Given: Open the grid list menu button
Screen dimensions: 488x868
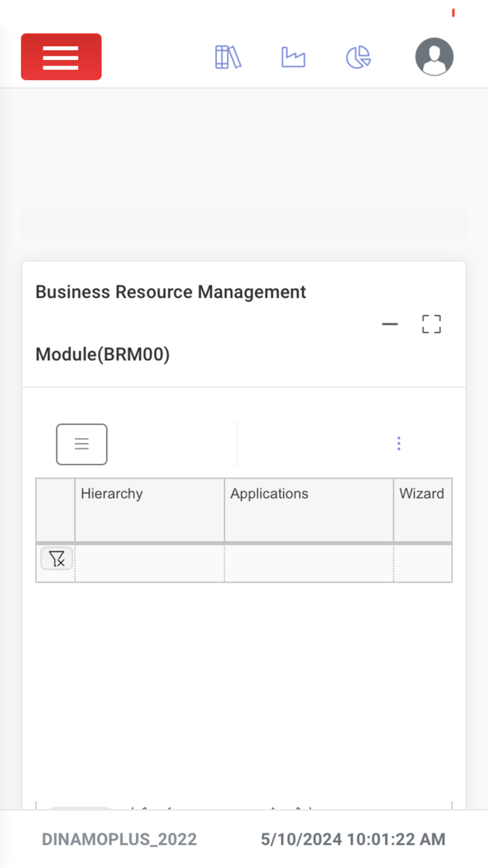Looking at the screenshot, I should 82,444.
